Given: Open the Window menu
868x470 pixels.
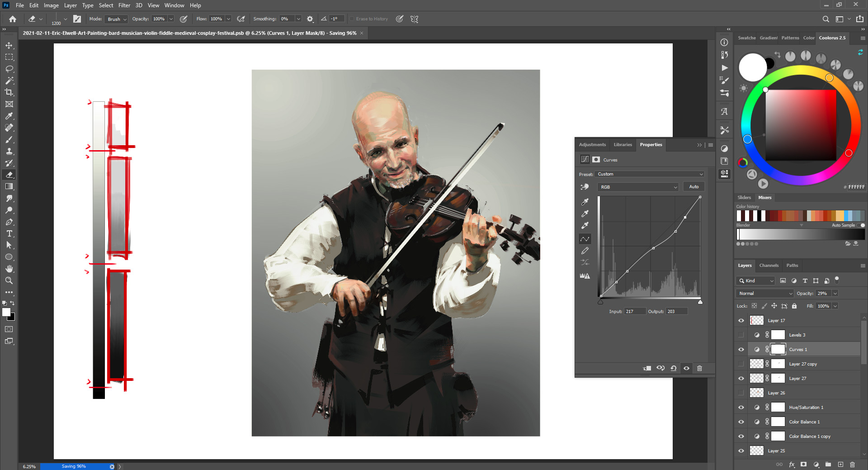Looking at the screenshot, I should click(x=174, y=5).
